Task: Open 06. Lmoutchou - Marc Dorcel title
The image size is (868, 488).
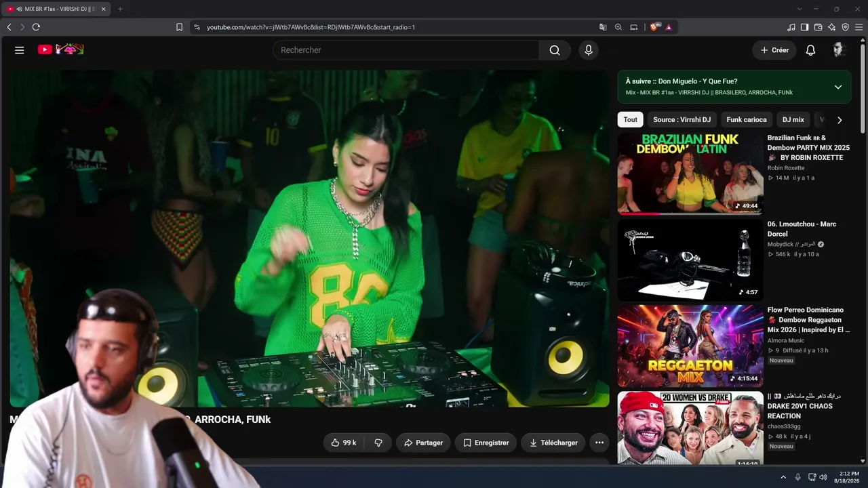Action: pyautogui.click(x=802, y=229)
